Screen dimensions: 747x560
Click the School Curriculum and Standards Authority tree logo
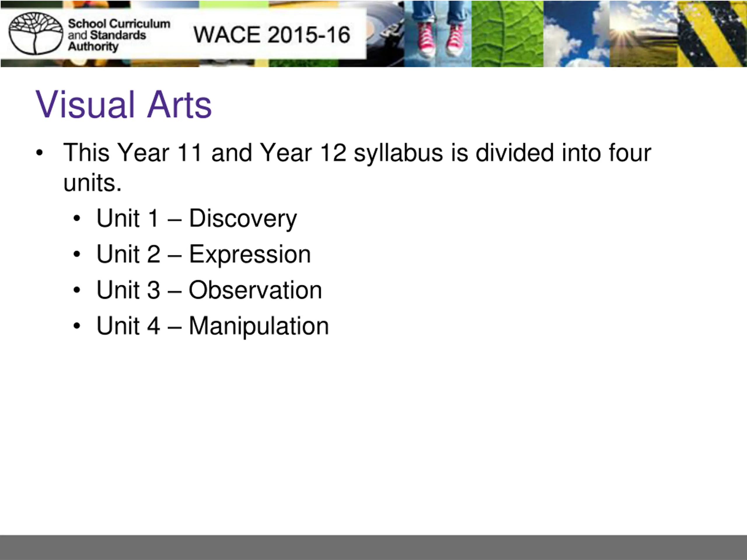36,34
